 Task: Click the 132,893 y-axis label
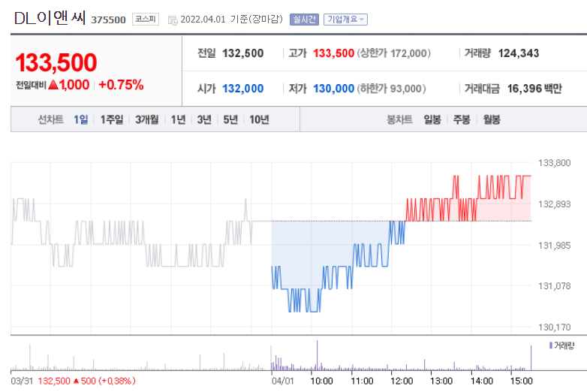point(555,204)
